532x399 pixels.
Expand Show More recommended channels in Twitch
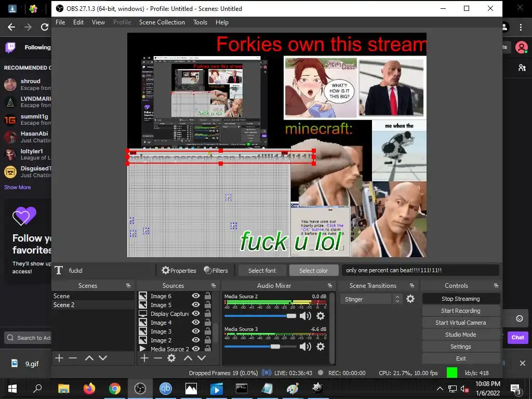pos(17,187)
